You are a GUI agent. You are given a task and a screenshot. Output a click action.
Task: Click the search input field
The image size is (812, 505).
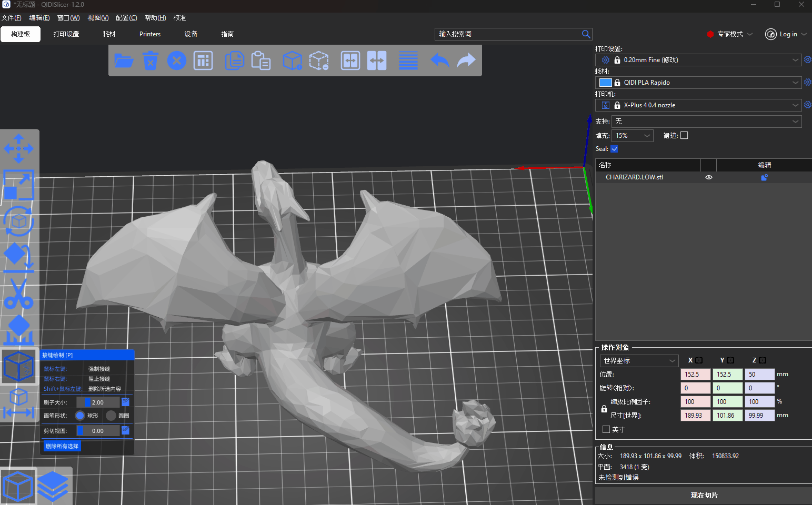pos(508,34)
